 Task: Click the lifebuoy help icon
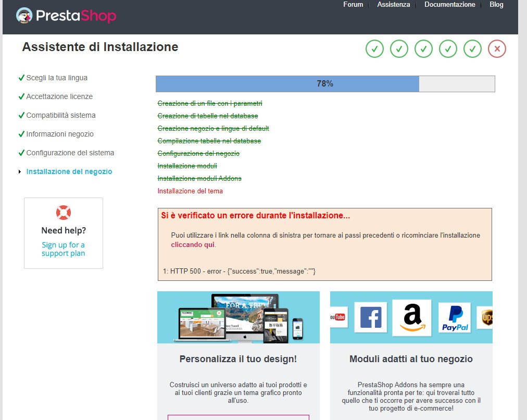tap(64, 213)
